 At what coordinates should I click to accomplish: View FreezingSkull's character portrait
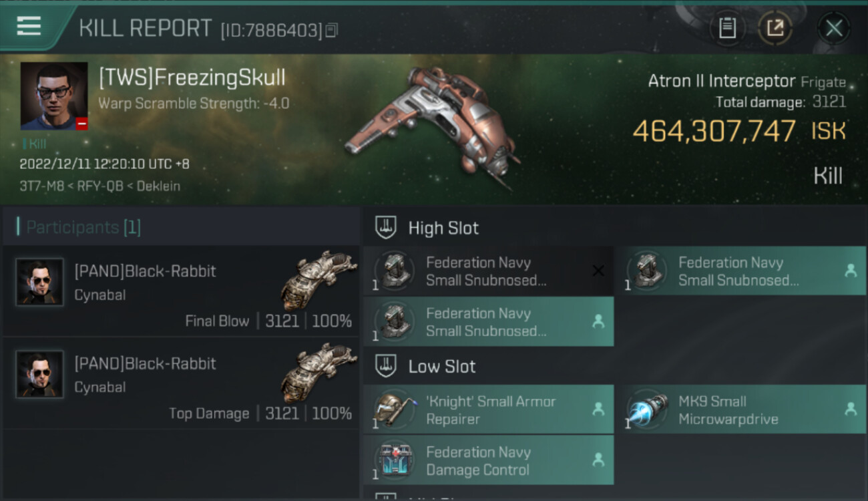pyautogui.click(x=54, y=96)
